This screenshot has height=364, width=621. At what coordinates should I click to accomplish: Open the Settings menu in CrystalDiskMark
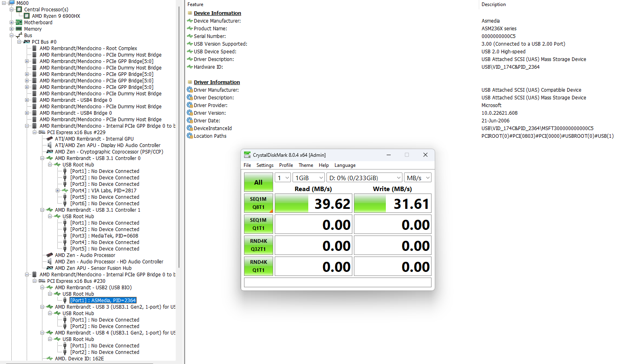click(x=265, y=165)
